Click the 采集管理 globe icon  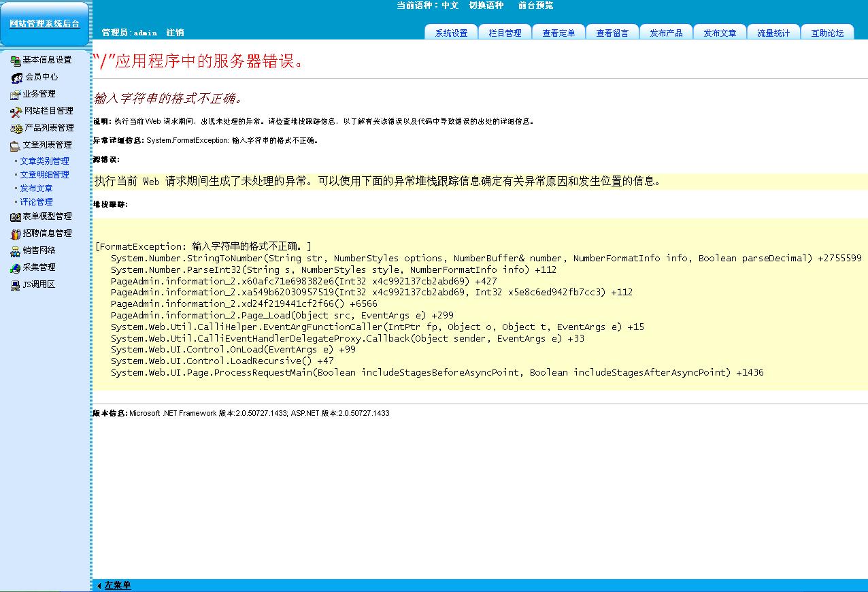[x=16, y=267]
